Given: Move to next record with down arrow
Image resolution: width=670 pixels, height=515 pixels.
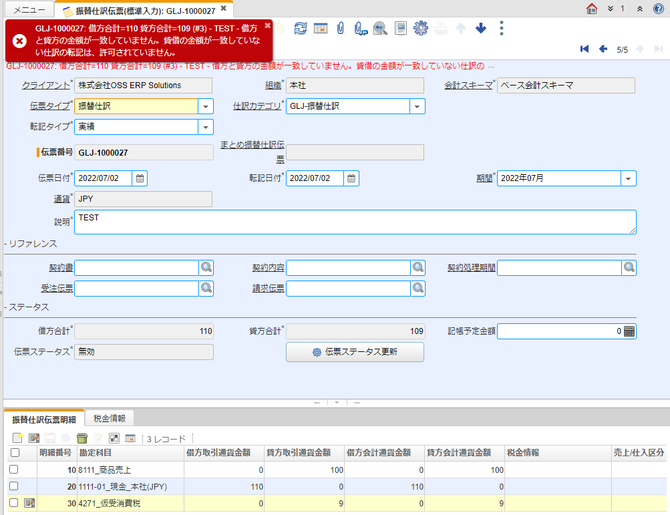Looking at the screenshot, I should point(481,29).
